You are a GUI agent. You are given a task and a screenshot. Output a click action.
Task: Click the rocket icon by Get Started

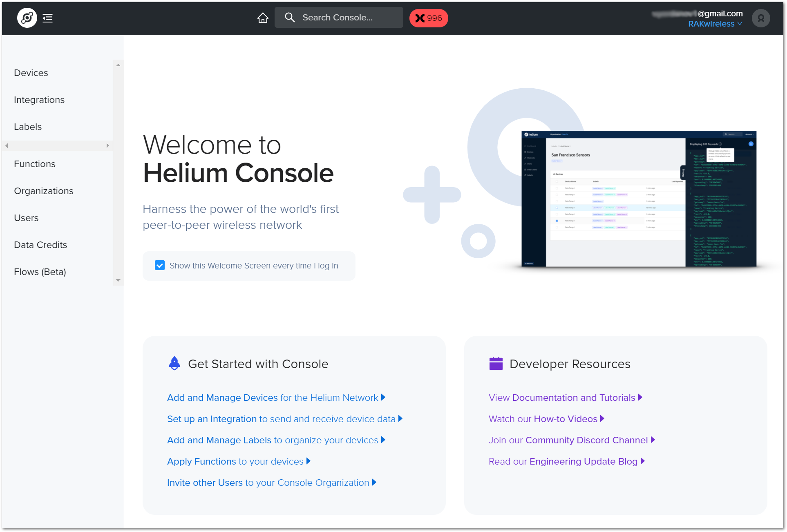(x=174, y=363)
